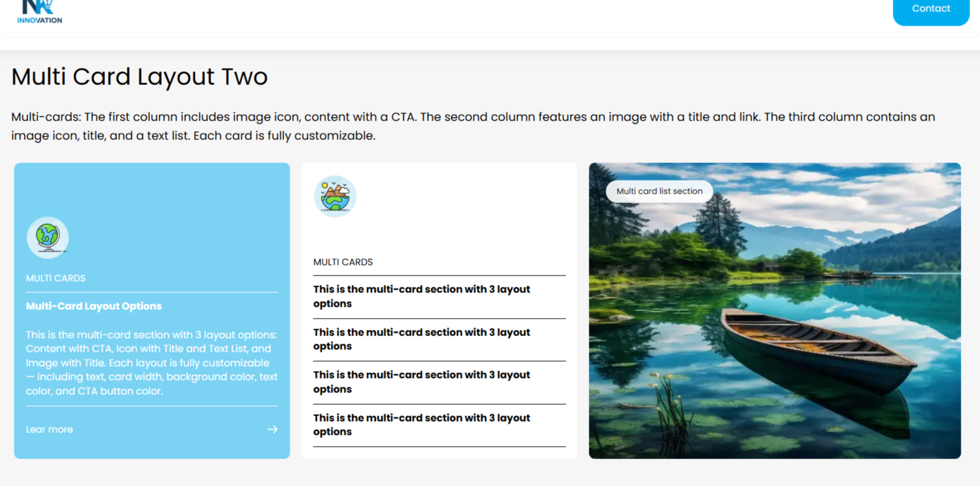980x486 pixels.
Task: Click the earth island icon in white card
Action: coord(335,196)
